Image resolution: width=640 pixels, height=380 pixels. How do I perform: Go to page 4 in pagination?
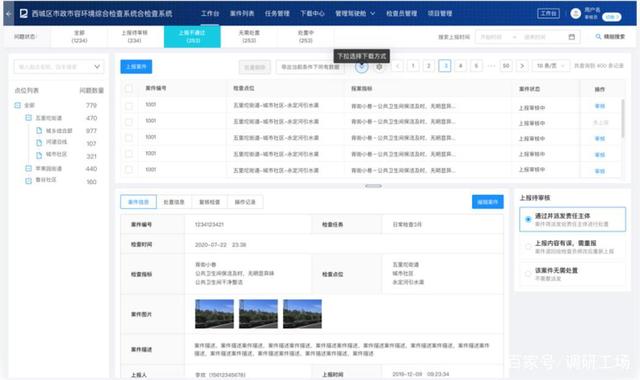[x=460, y=66]
